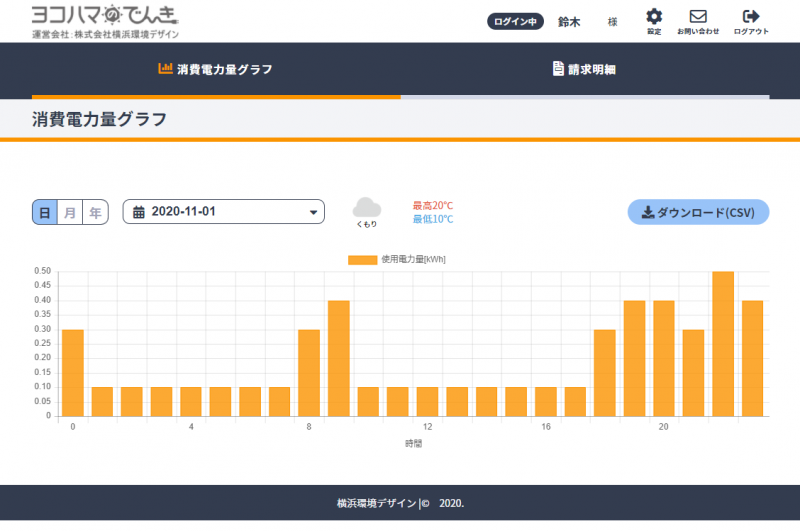800x531 pixels.
Task: Click the ログアウト exit icon
Action: [751, 16]
